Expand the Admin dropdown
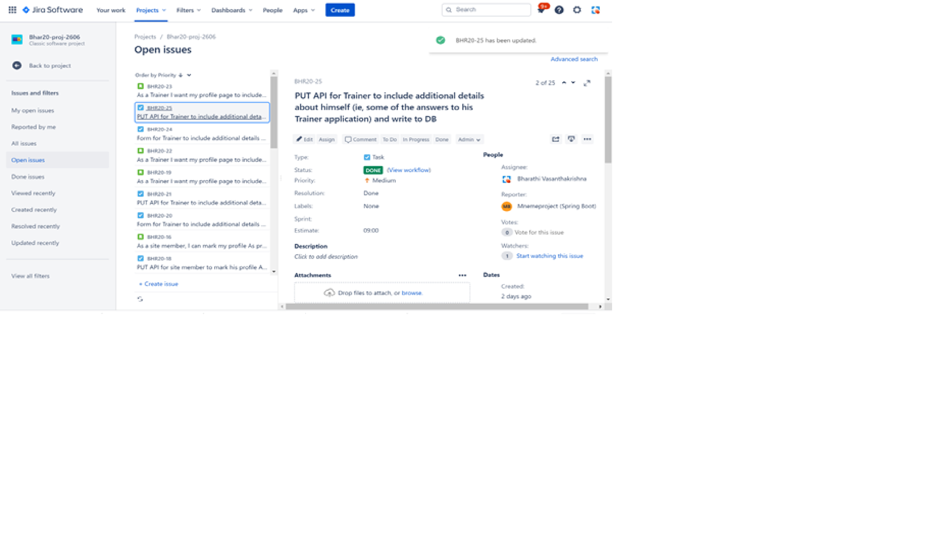The image size is (934, 560). pyautogui.click(x=469, y=140)
